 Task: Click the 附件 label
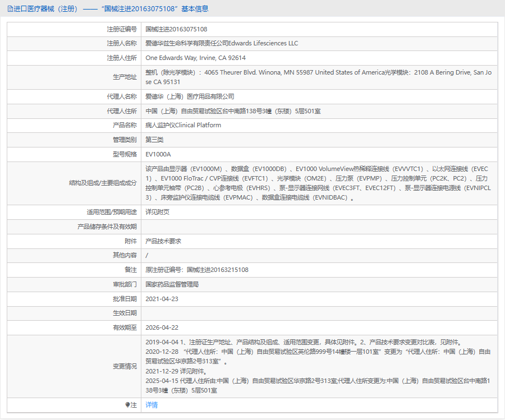pyautogui.click(x=131, y=241)
